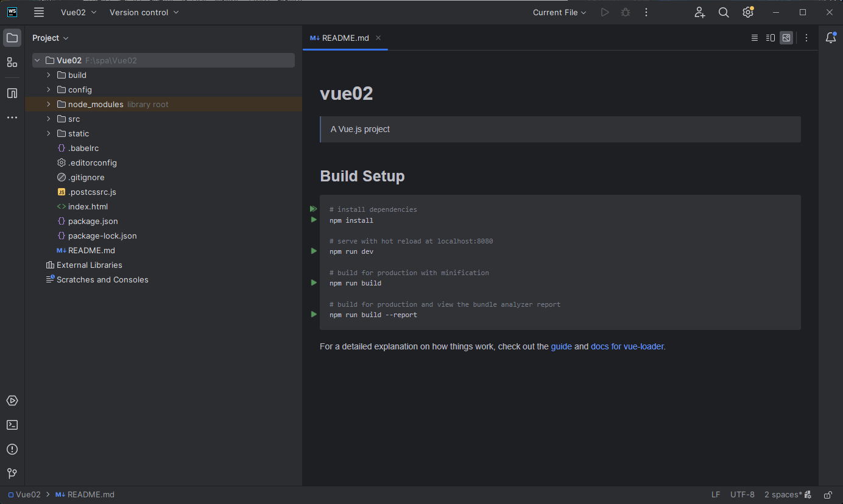The height and width of the screenshot is (504, 843).
Task: Open more run actions vertical dots menu
Action: (646, 12)
